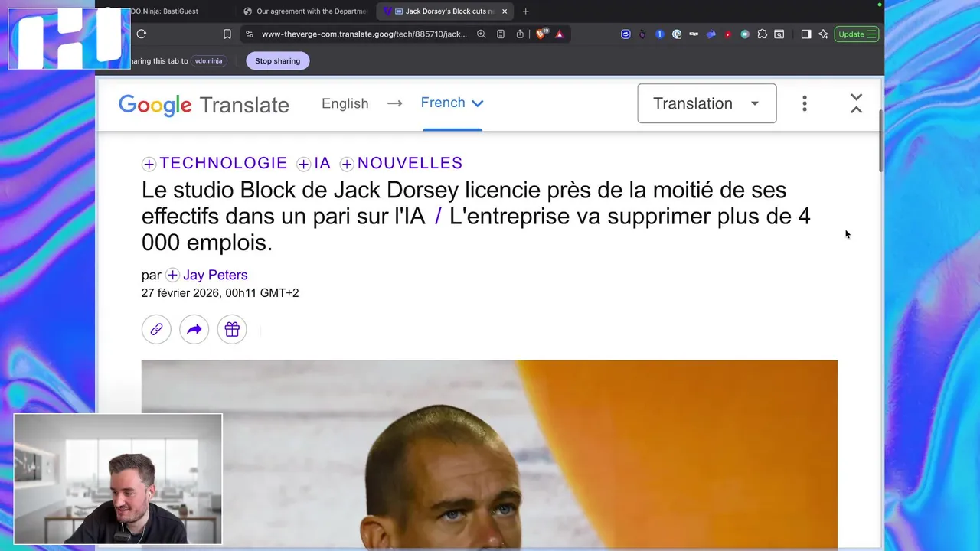The image size is (980, 551).
Task: Click Stop sharing button
Action: tap(277, 61)
